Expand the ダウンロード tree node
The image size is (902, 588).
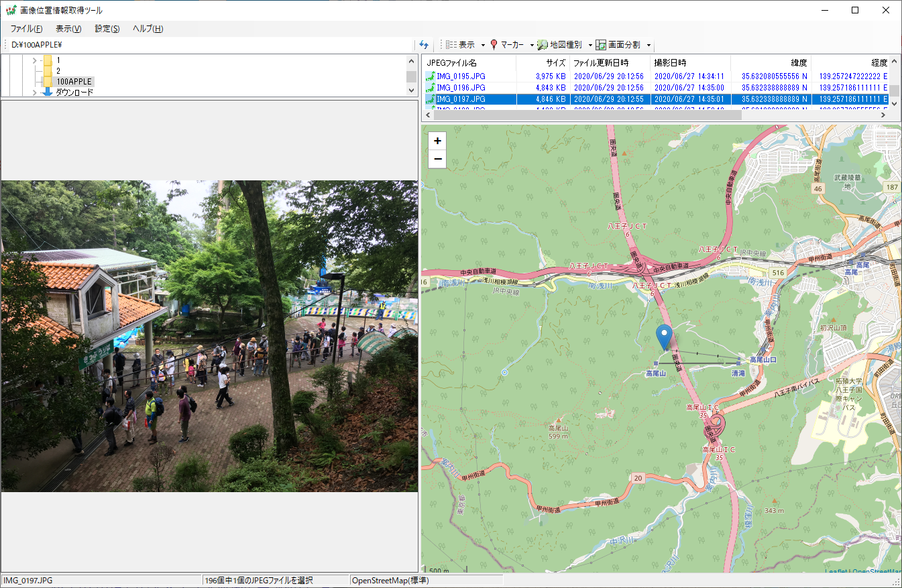tap(34, 93)
